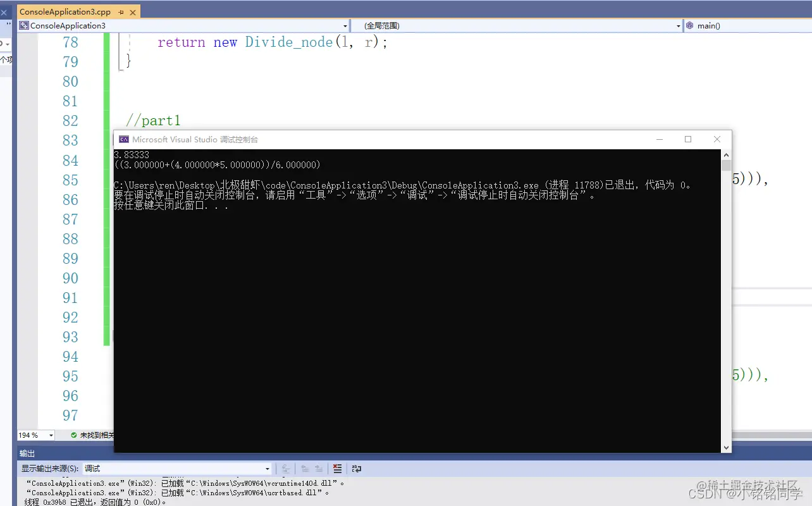This screenshot has height=506, width=812.
Task: Open the main() member dropdown
Action: [x=748, y=26]
